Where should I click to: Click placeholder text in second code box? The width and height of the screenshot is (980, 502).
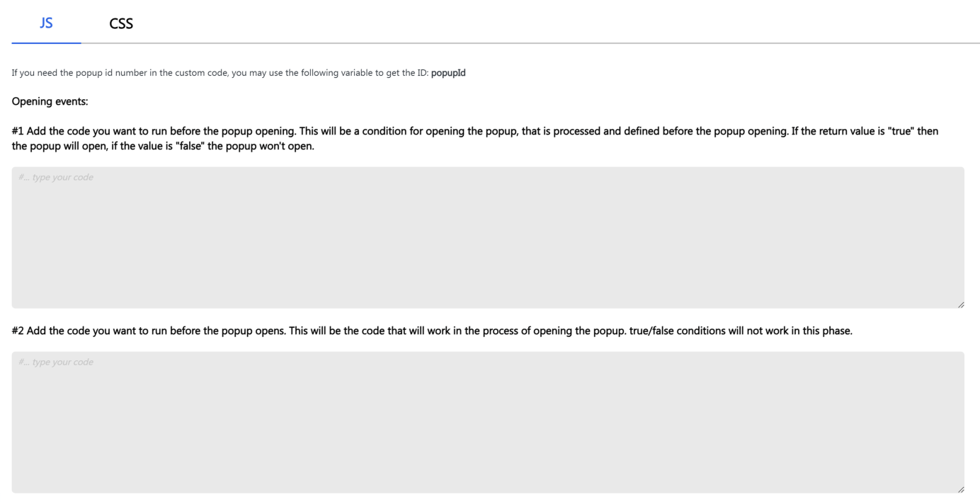pyautogui.click(x=56, y=362)
